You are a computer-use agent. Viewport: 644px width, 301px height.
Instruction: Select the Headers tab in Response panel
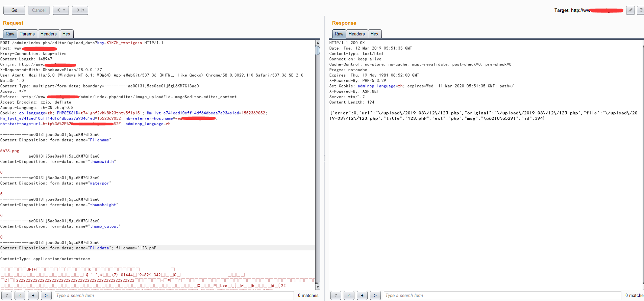click(x=356, y=34)
